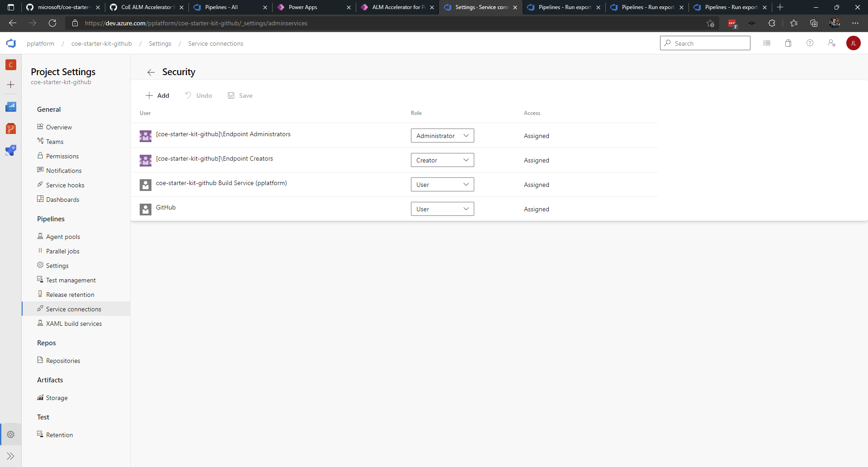Screen dimensions: 868x467
Task: Open the Help question mark icon
Action: coord(810,43)
